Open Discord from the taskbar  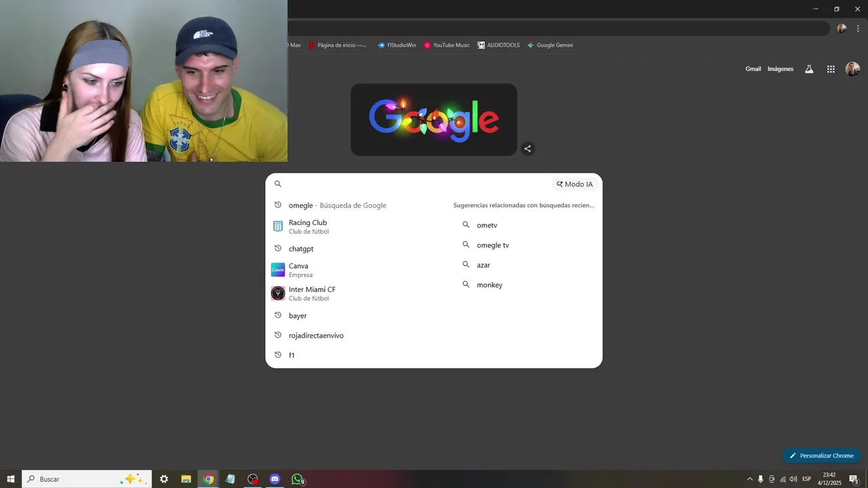(x=275, y=479)
